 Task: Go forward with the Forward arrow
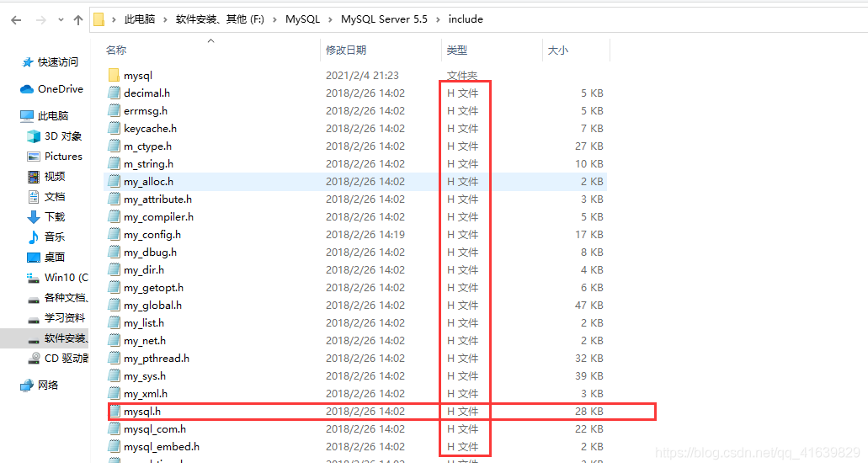coord(41,20)
